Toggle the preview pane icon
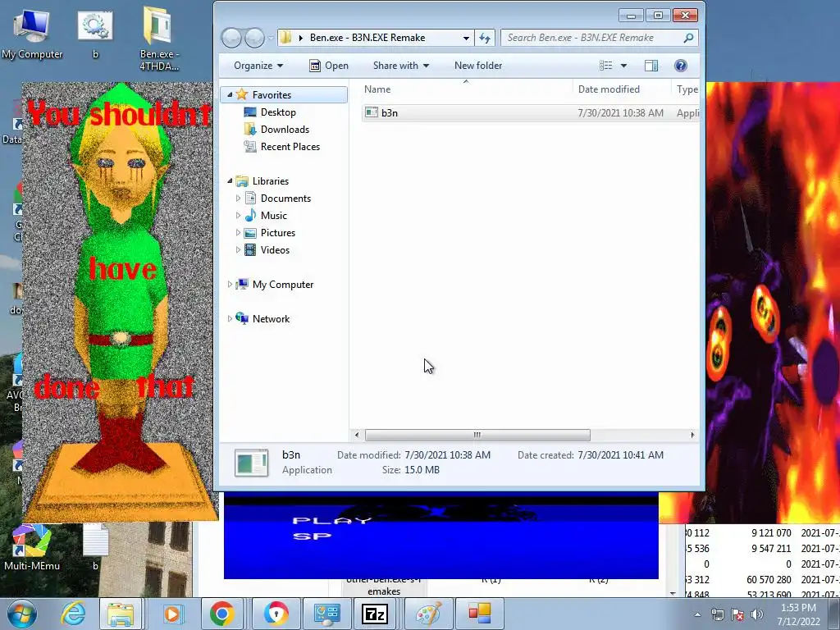 (651, 66)
